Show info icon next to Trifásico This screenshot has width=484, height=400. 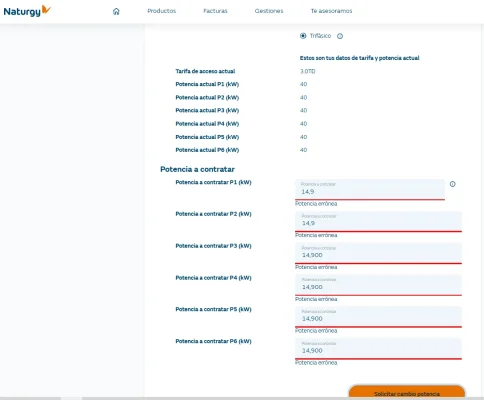point(340,36)
